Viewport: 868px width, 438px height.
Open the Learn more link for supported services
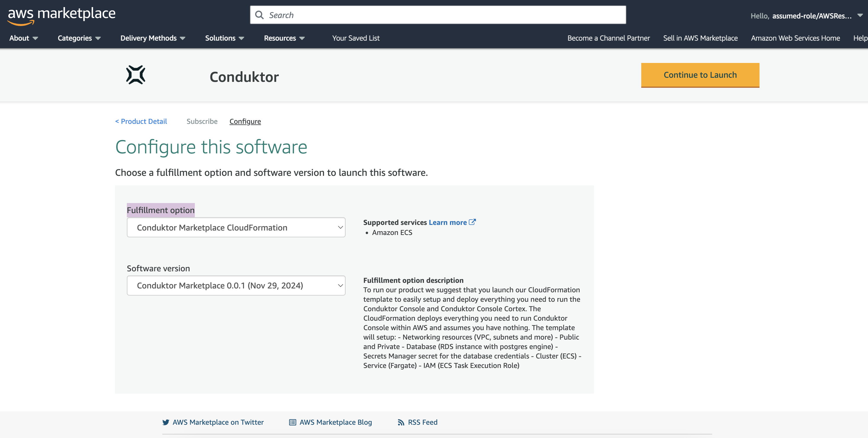[448, 222]
